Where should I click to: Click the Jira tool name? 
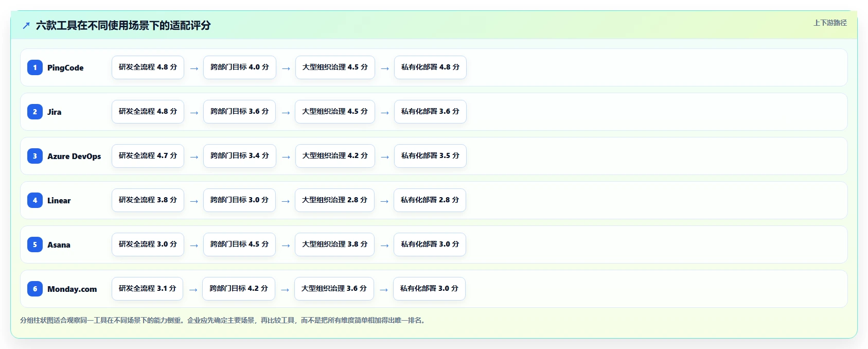pos(55,112)
